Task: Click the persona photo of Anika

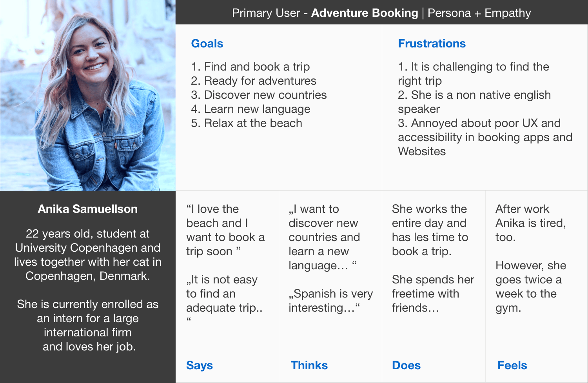Action: point(88,96)
